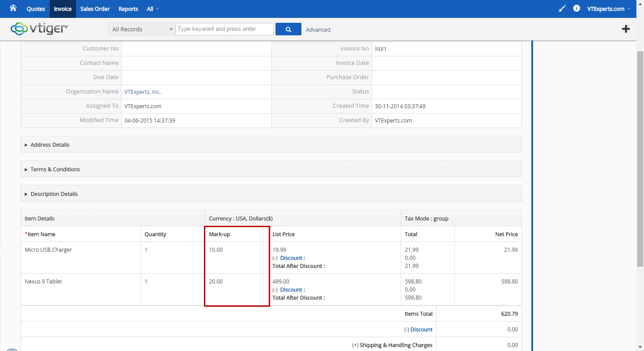Open VTExperts, Inc. organization link
Screen dimensions: 644x351
point(143,92)
